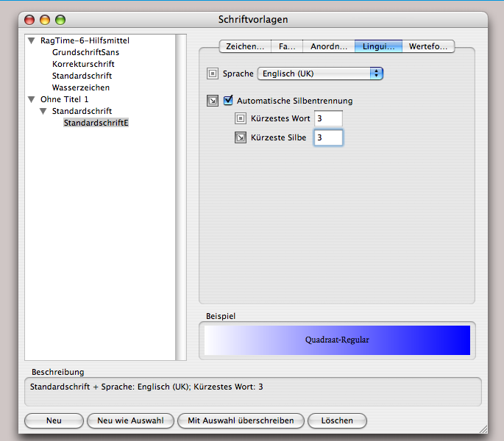
Task: Open the Anordn... tab
Action: tap(328, 46)
